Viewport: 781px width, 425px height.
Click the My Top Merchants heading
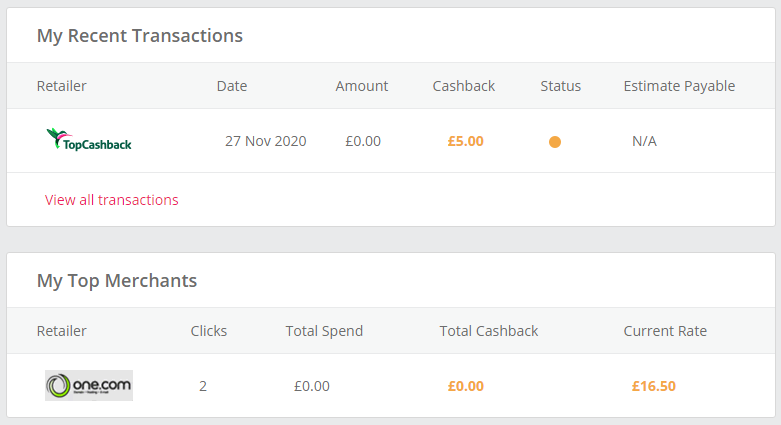[117, 281]
